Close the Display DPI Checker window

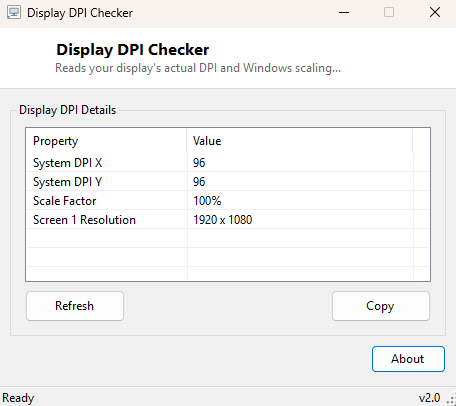(x=435, y=13)
